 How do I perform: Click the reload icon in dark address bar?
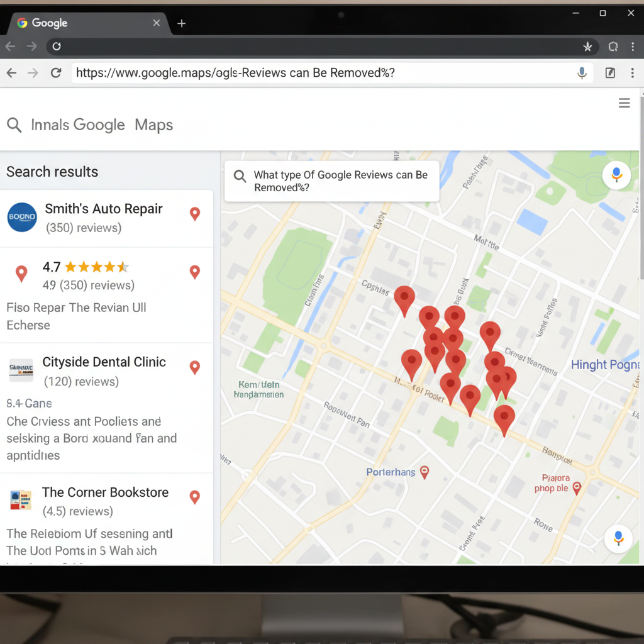pos(57,47)
